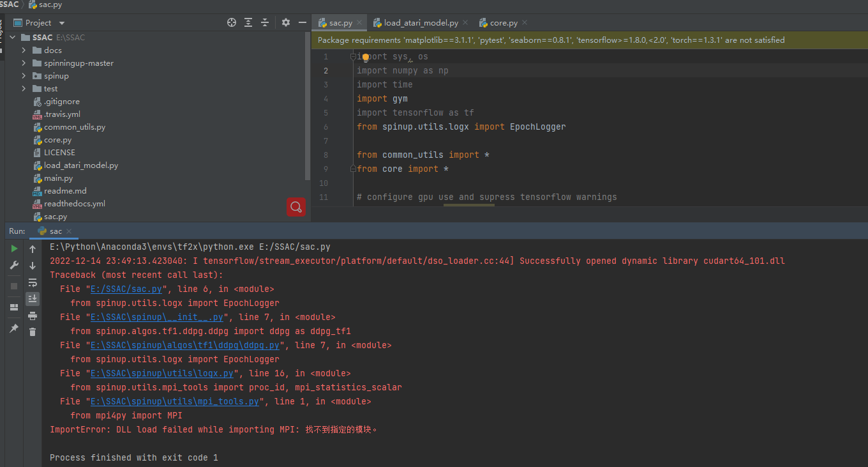Viewport: 868px width, 467px height.
Task: Expand the test folder
Action: pos(24,89)
